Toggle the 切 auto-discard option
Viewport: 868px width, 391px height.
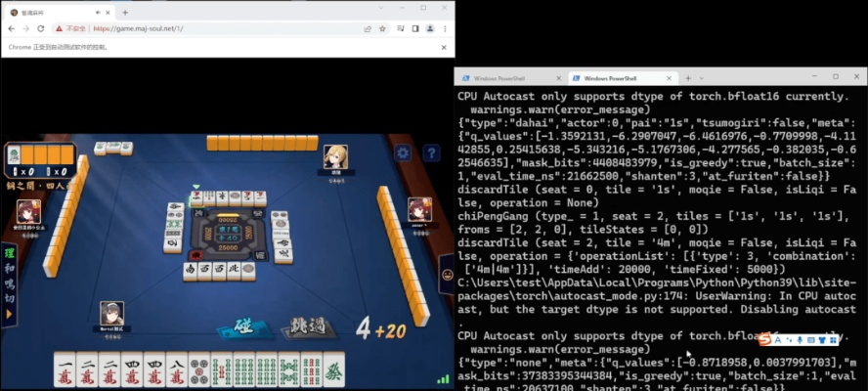tap(10, 297)
